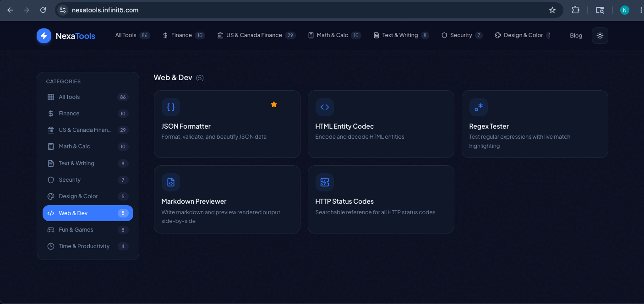Click the 'Web & Dev (5)' section heading
The height and width of the screenshot is (304, 644).
179,78
